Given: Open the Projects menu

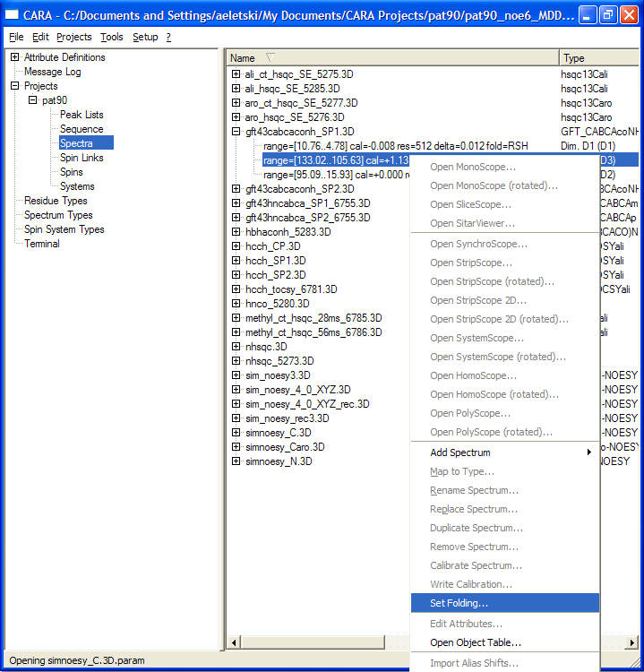Looking at the screenshot, I should click(x=73, y=37).
